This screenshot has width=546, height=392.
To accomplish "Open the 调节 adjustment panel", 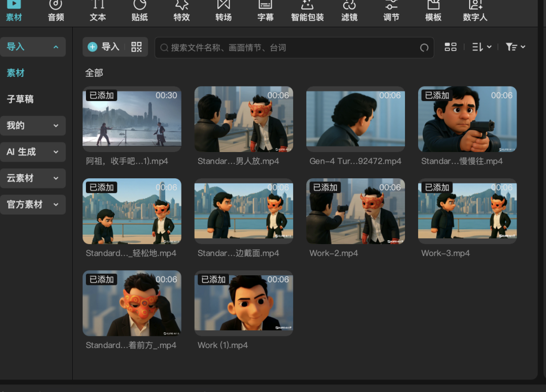I will (391, 11).
